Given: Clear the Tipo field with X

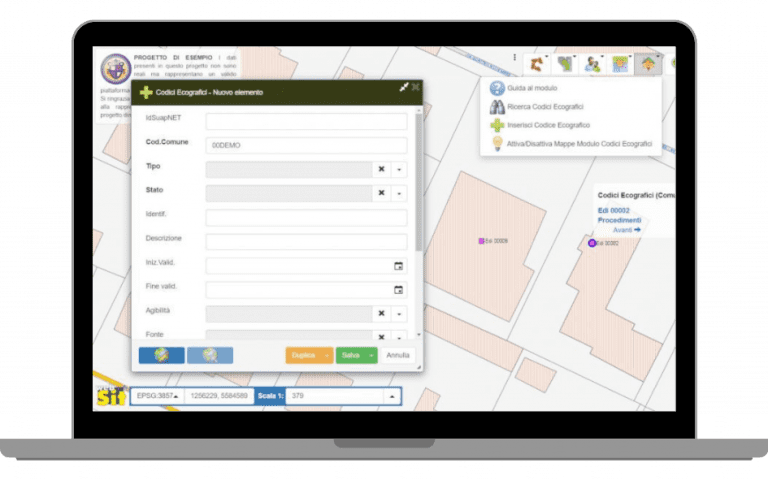Looking at the screenshot, I should click(381, 170).
